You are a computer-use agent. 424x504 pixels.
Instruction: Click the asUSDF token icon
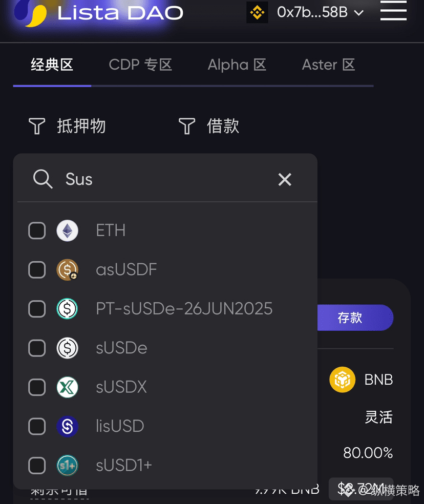point(67,270)
